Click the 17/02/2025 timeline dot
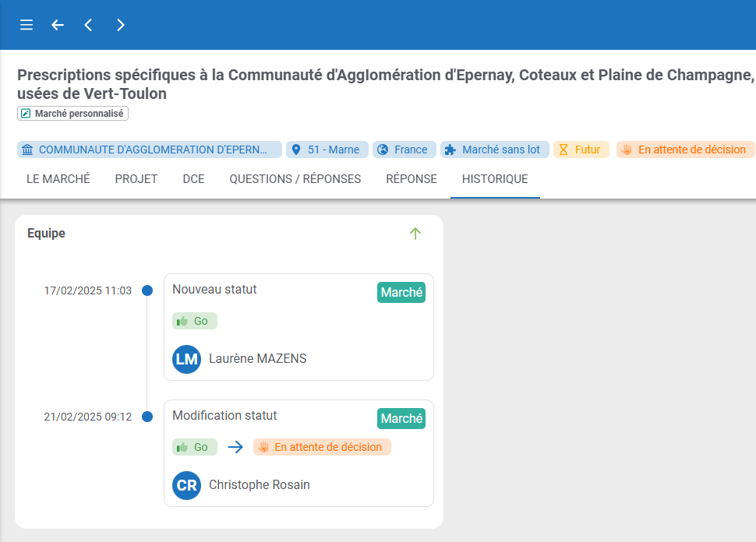Screen dimensions: 756x542 (x=147, y=291)
